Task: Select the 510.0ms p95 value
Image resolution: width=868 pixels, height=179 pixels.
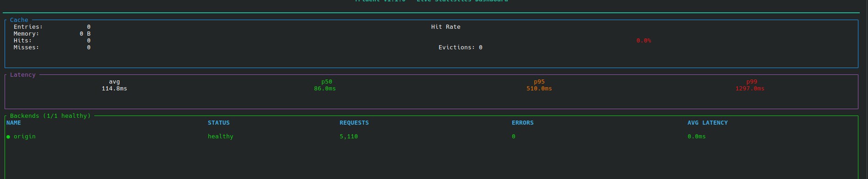Action: 539,89
